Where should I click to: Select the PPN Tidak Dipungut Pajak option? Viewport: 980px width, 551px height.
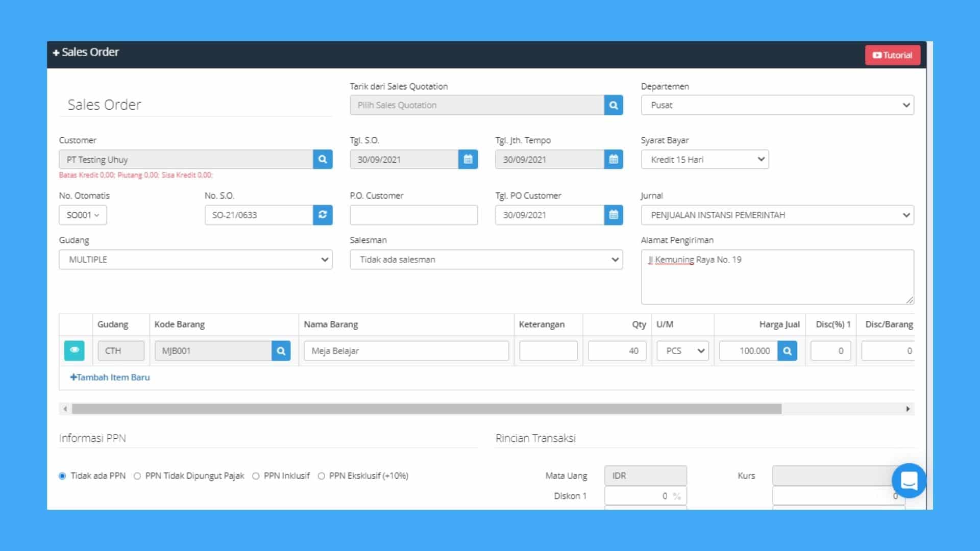(x=136, y=475)
